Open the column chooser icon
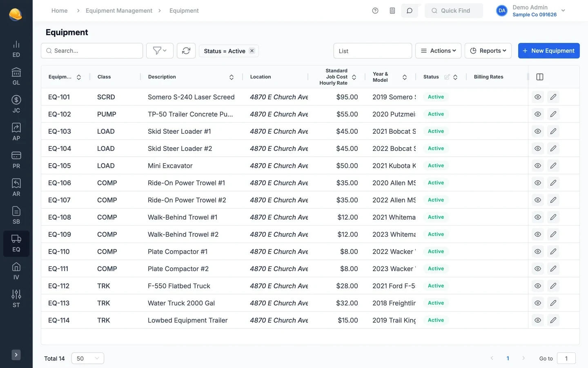Viewport: 588px width, 368px height. (x=539, y=77)
